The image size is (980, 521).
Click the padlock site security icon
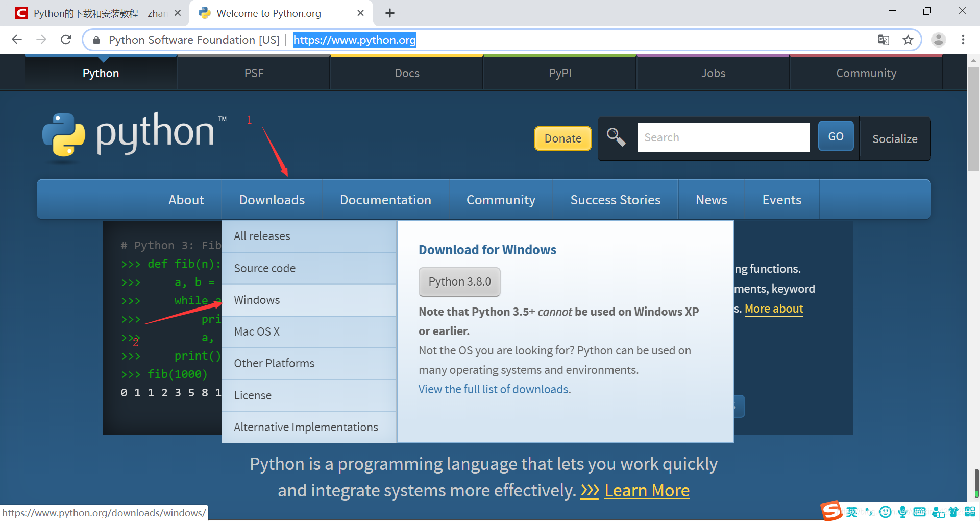96,40
